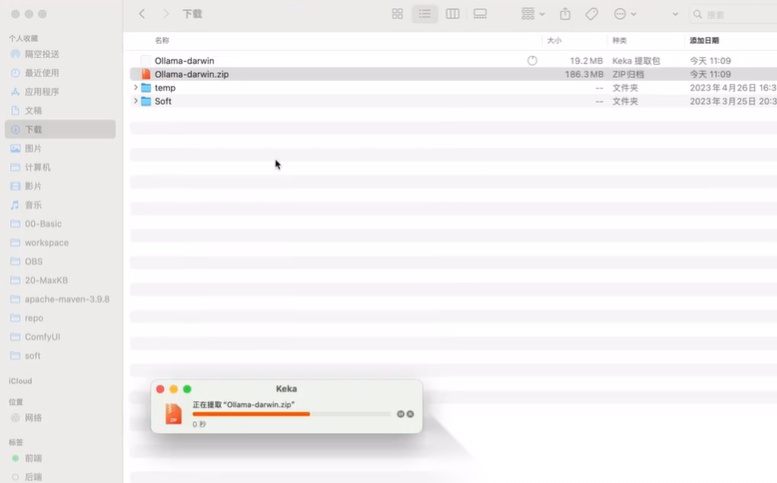Cancel the Keka extraction

[410, 414]
